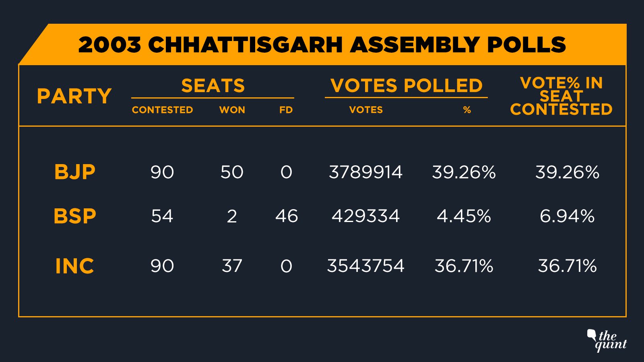Click BSP's forfeited deposits value 46

(x=286, y=216)
